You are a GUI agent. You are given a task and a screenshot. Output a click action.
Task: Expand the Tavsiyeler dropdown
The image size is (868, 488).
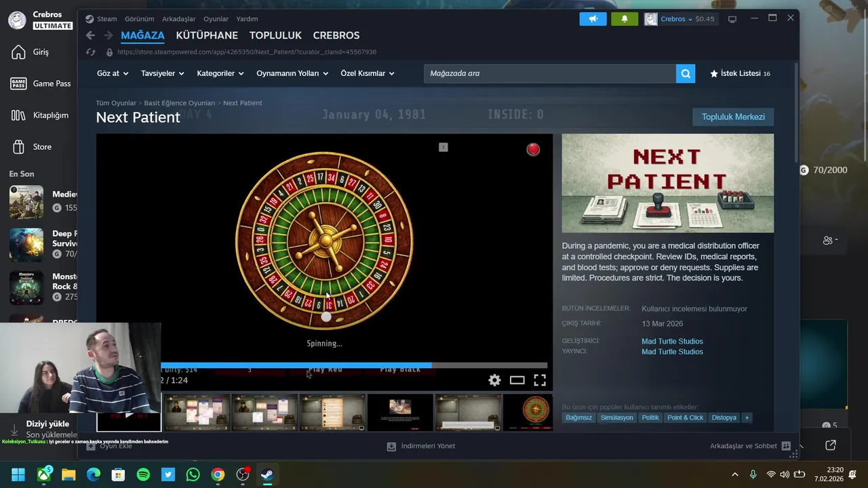[163, 73]
